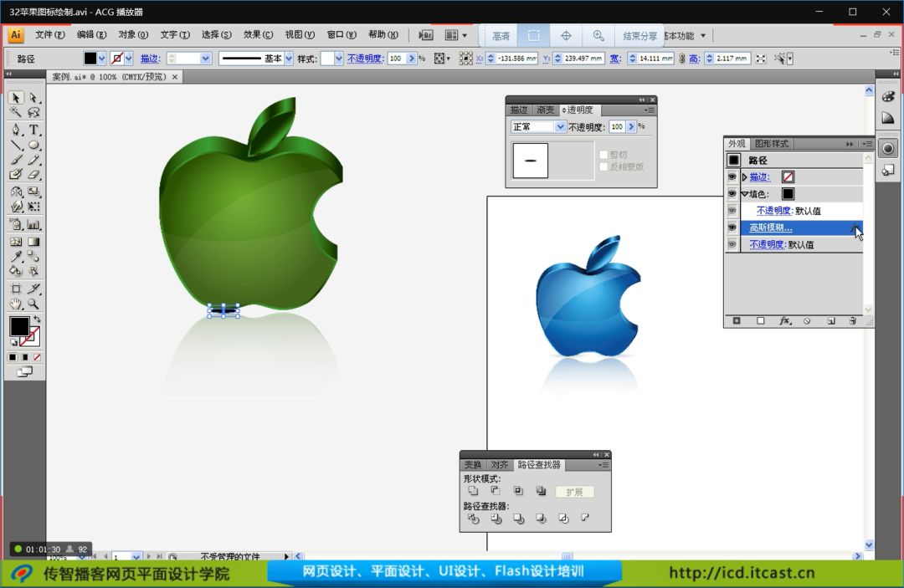
Task: Switch to the 渐变 gradient tab
Action: [x=546, y=110]
